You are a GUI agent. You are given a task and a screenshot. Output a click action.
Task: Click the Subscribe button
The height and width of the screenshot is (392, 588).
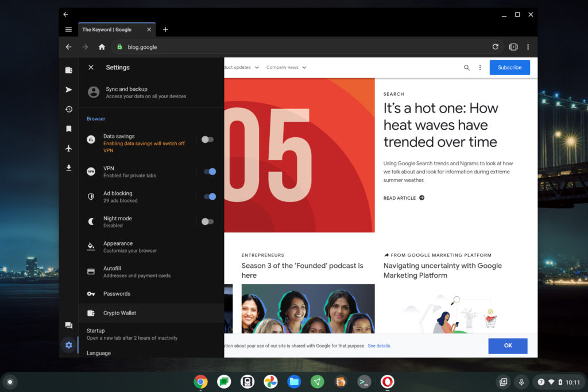pyautogui.click(x=510, y=68)
